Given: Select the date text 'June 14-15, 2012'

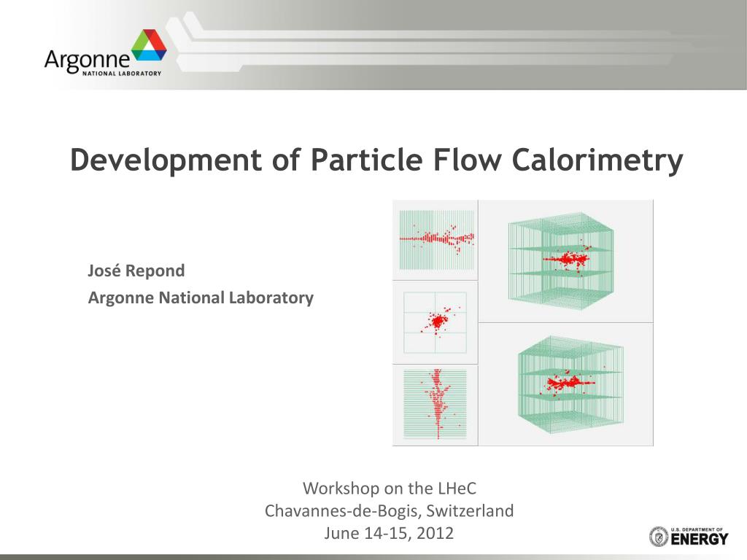Looking at the screenshot, I should click(390, 533).
